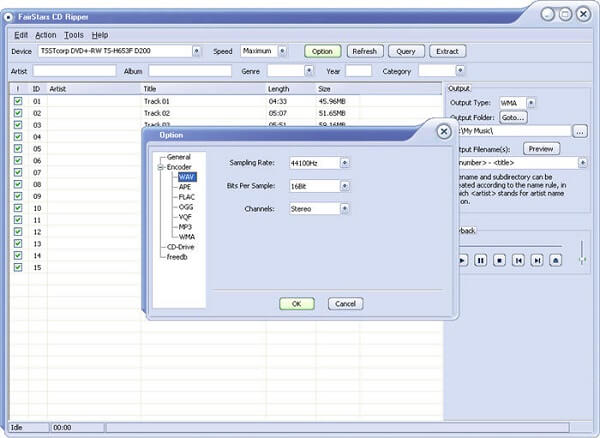
Task: Collapse the Encoder tree node
Action: pyautogui.click(x=161, y=167)
